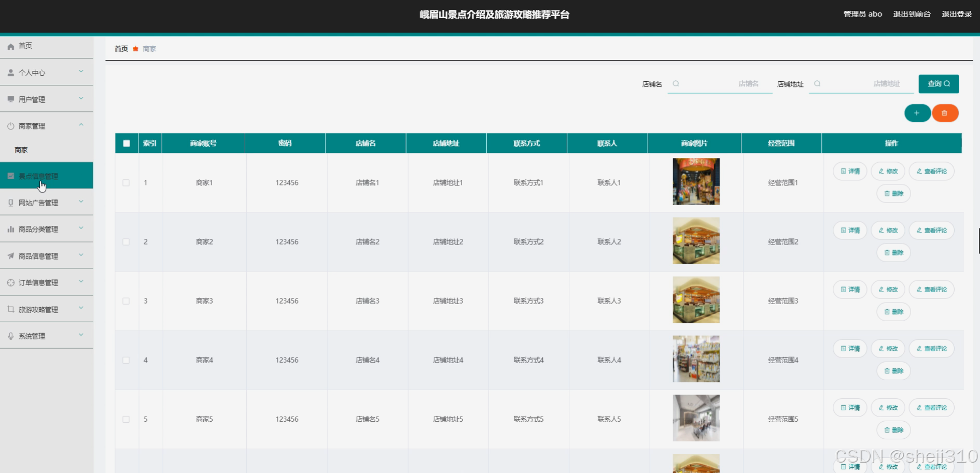Open the 首页 sidebar menu item

click(x=47, y=46)
